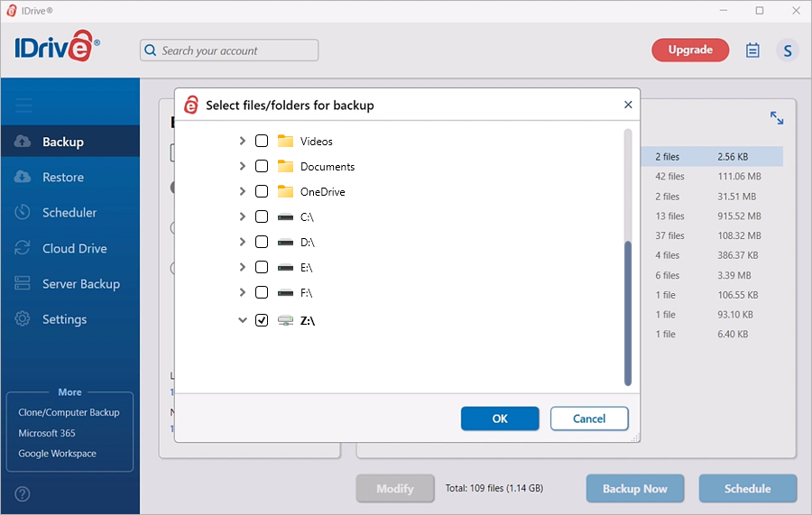Tick the D:\ drive checkbox

pos(262,242)
